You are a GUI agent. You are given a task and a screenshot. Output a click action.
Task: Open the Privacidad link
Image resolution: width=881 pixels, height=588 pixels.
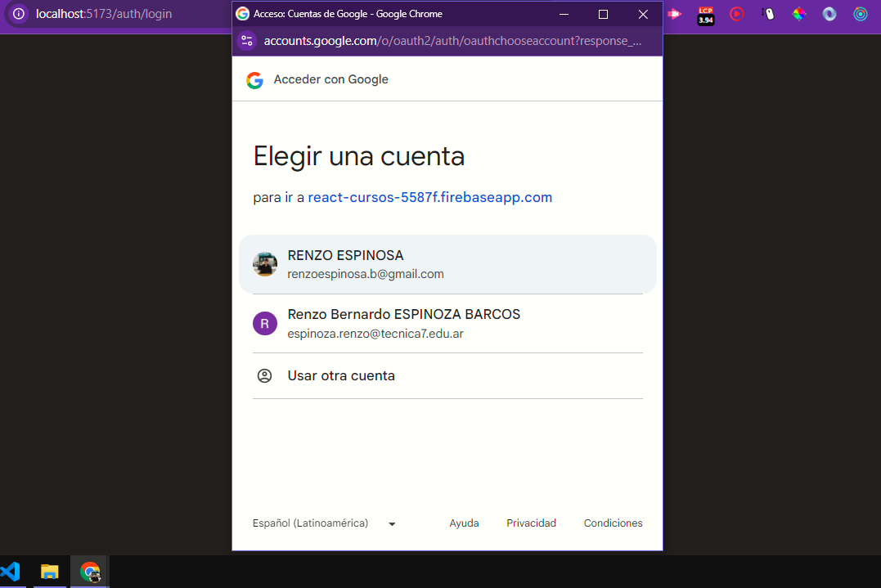(531, 523)
